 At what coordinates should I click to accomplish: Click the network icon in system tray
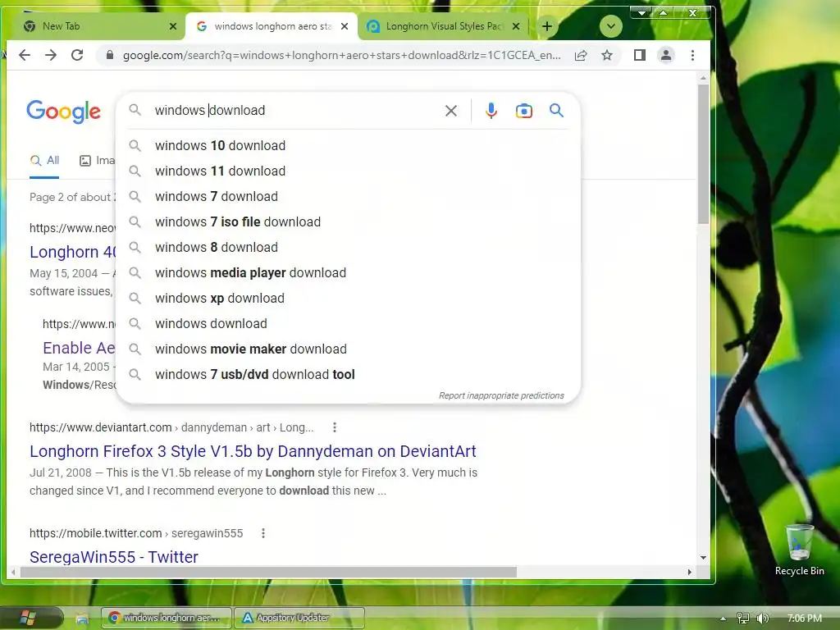[742, 619]
